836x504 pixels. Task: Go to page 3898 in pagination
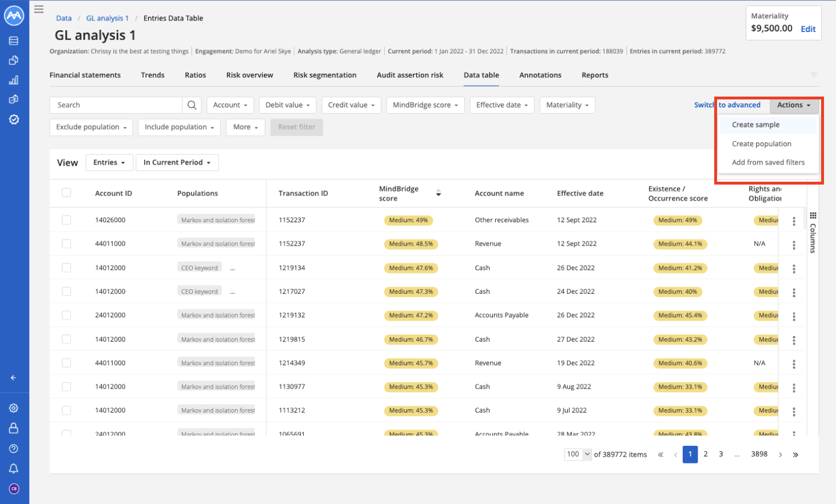[759, 454]
